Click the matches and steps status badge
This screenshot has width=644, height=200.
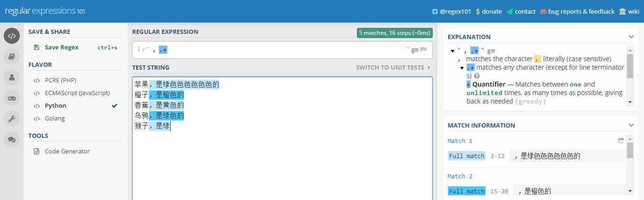point(395,33)
